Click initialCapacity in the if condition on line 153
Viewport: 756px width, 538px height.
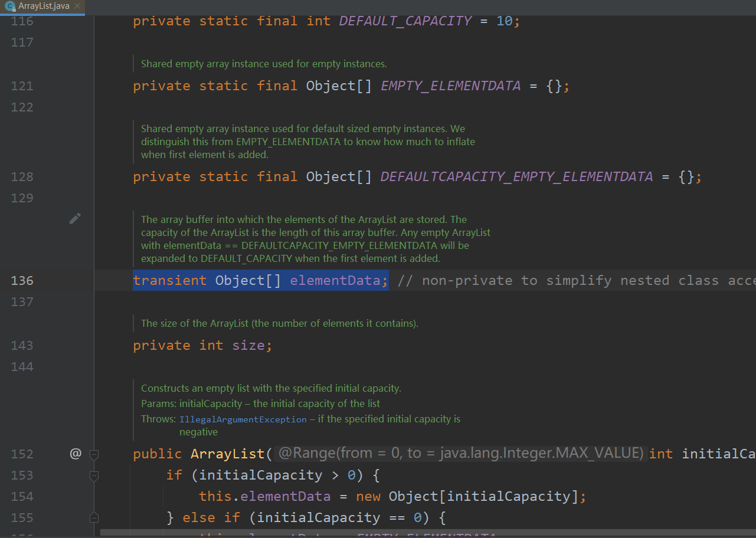click(x=261, y=475)
